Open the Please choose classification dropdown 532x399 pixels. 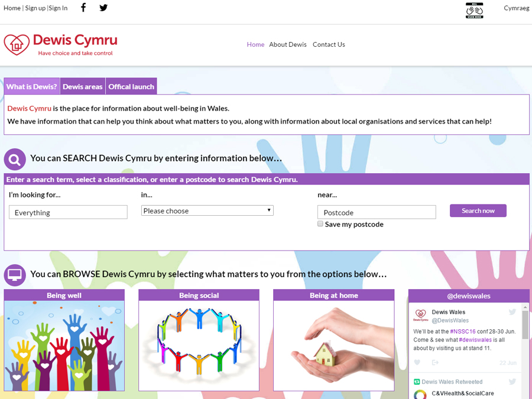(207, 210)
